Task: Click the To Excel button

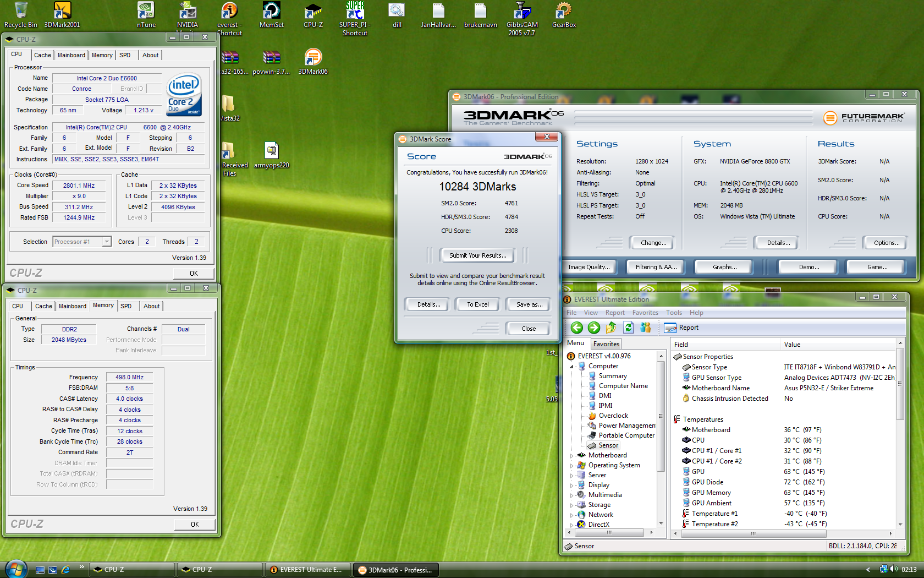Action: pos(477,304)
